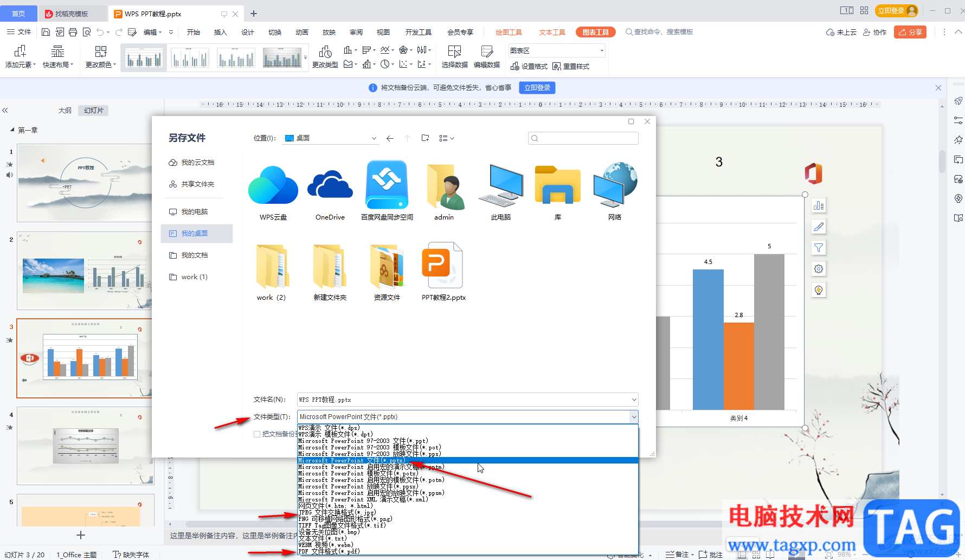This screenshot has height=560, width=965.
Task: Switch to 大纲 outline view toggle
Action: 65,111
